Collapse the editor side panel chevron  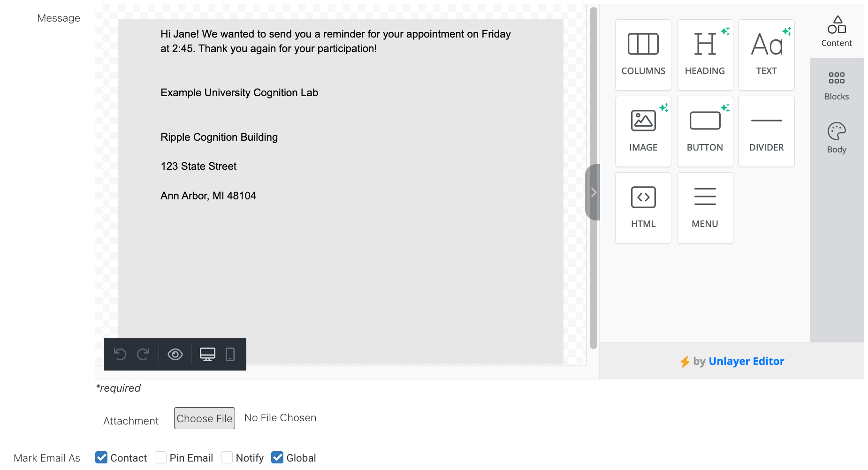pyautogui.click(x=594, y=192)
